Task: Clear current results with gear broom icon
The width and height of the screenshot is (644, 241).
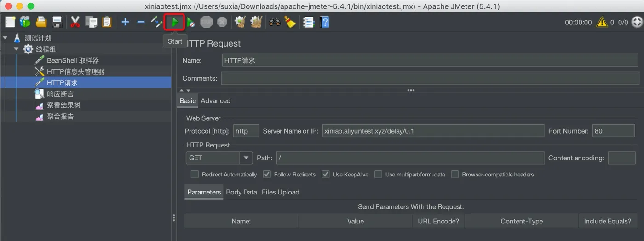Action: point(240,22)
